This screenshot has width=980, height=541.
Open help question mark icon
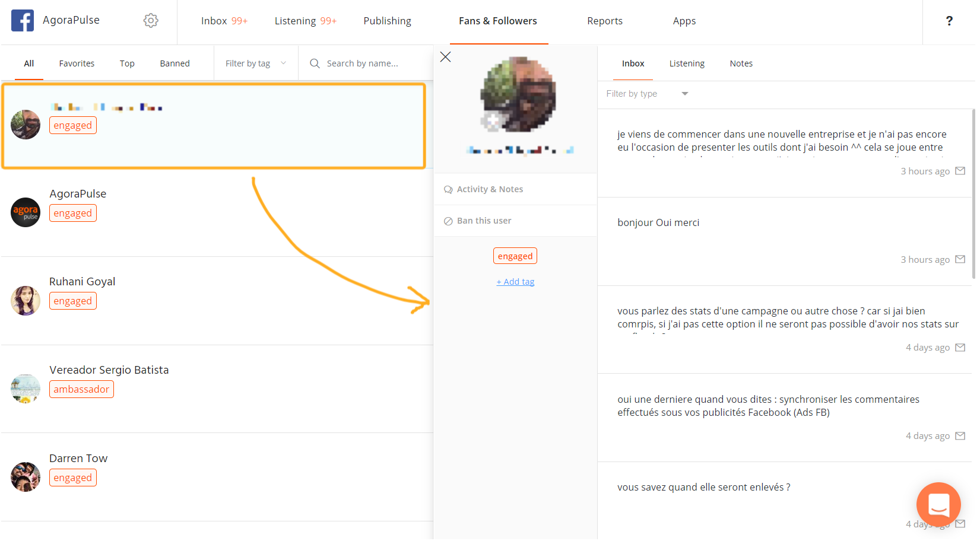pyautogui.click(x=949, y=21)
